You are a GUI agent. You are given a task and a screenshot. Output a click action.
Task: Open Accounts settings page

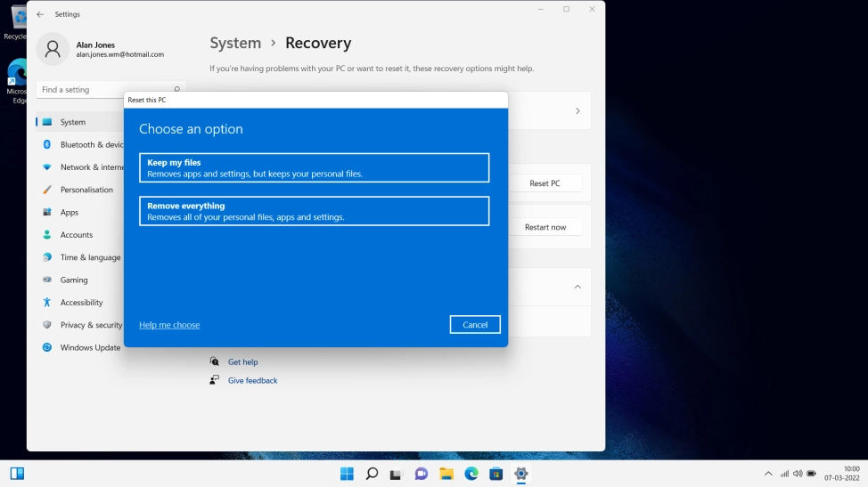tap(77, 235)
